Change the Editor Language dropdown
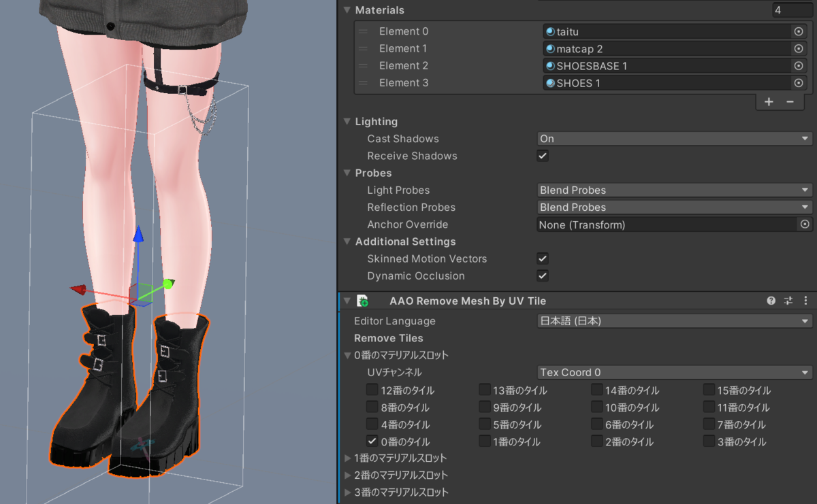This screenshot has height=504, width=817. pos(674,320)
